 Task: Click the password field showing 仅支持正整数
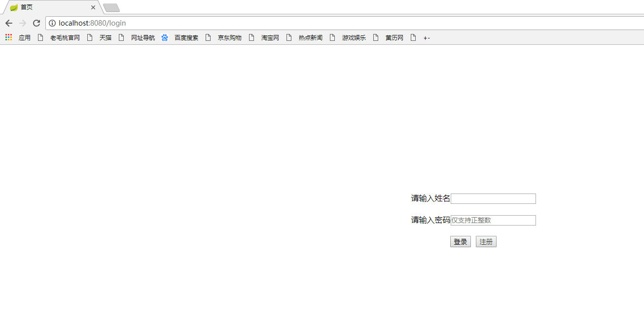(493, 220)
